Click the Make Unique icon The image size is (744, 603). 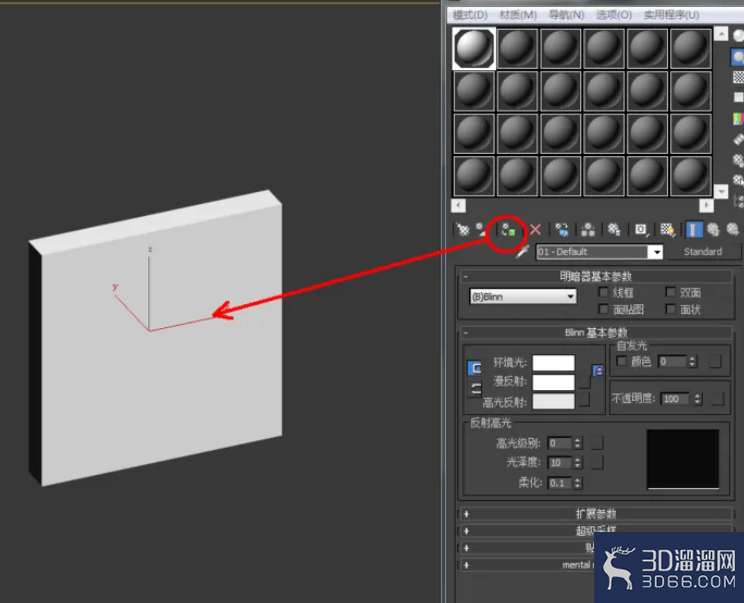588,230
